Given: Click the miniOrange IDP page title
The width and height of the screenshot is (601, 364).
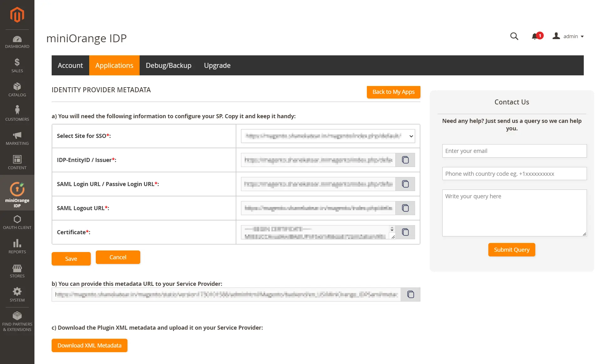Looking at the screenshot, I should click(x=86, y=38).
